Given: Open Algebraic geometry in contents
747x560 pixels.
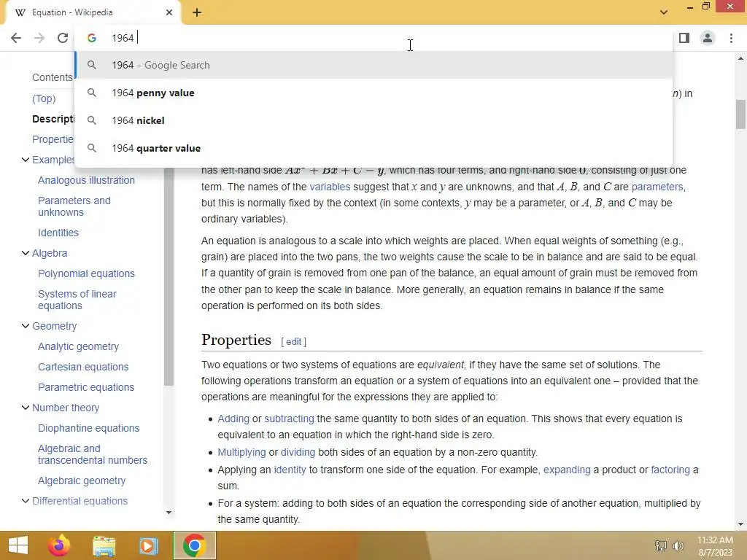Looking at the screenshot, I should 82,481.
